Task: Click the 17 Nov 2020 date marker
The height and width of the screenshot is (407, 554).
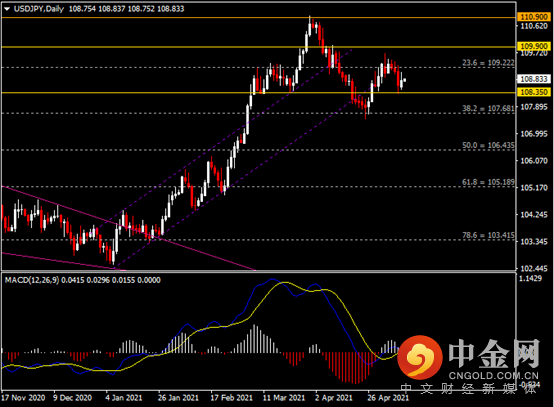Action: pos(23,398)
